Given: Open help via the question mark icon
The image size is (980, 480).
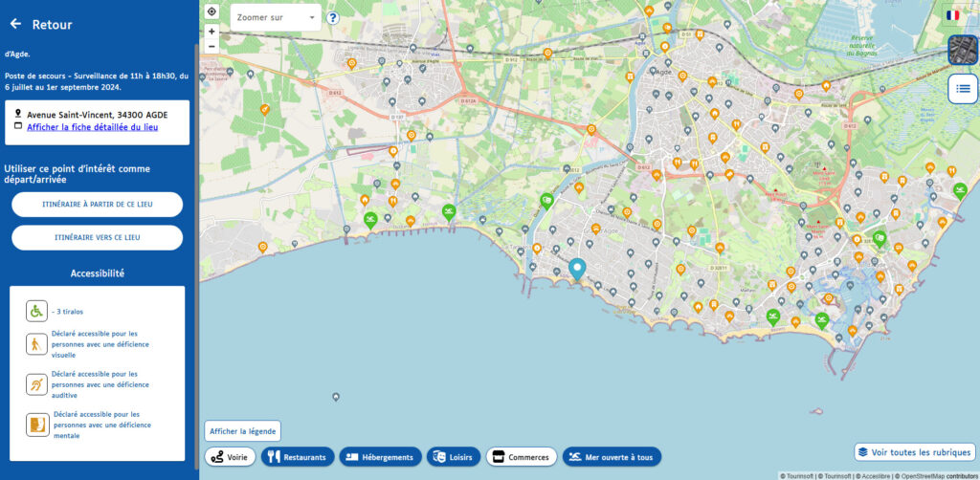Looking at the screenshot, I should tap(332, 17).
